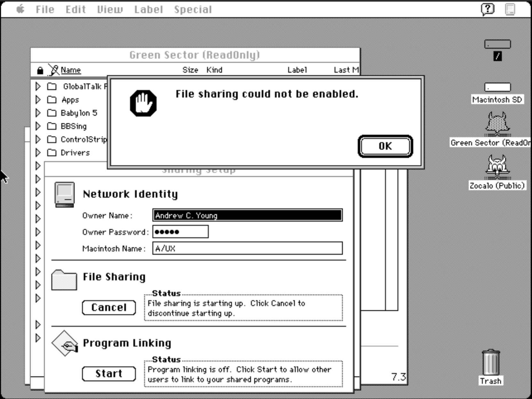532x399 pixels.
Task: Select the Drivers folder name
Action: click(x=75, y=153)
